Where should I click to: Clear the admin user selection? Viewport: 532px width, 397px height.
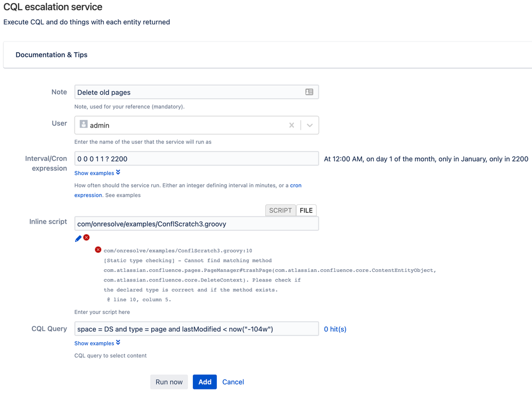291,125
